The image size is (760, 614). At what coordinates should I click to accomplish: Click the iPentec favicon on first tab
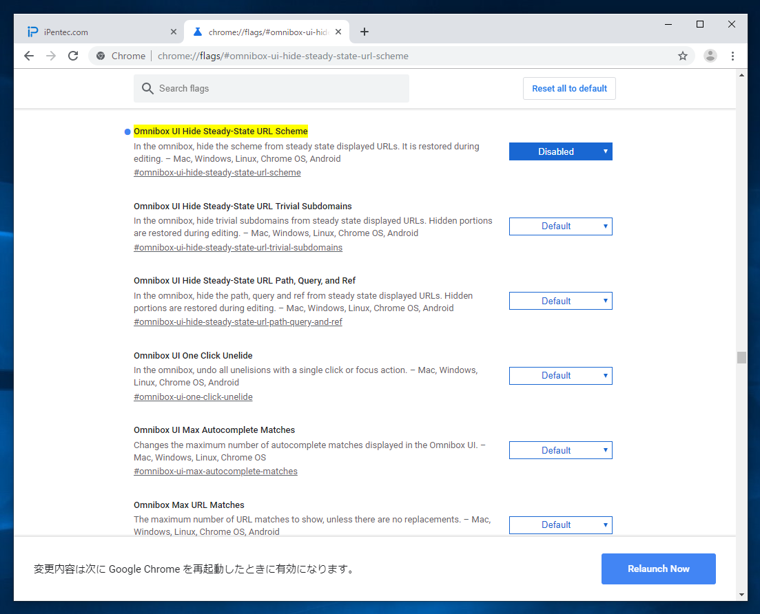click(x=32, y=31)
